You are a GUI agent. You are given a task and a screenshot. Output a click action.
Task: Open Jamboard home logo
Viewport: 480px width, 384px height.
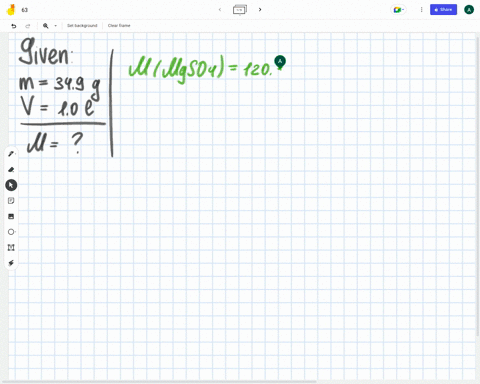pos(11,10)
